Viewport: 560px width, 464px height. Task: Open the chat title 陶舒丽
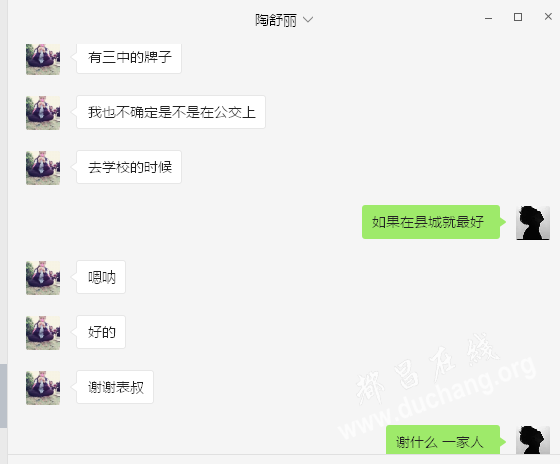(x=276, y=20)
